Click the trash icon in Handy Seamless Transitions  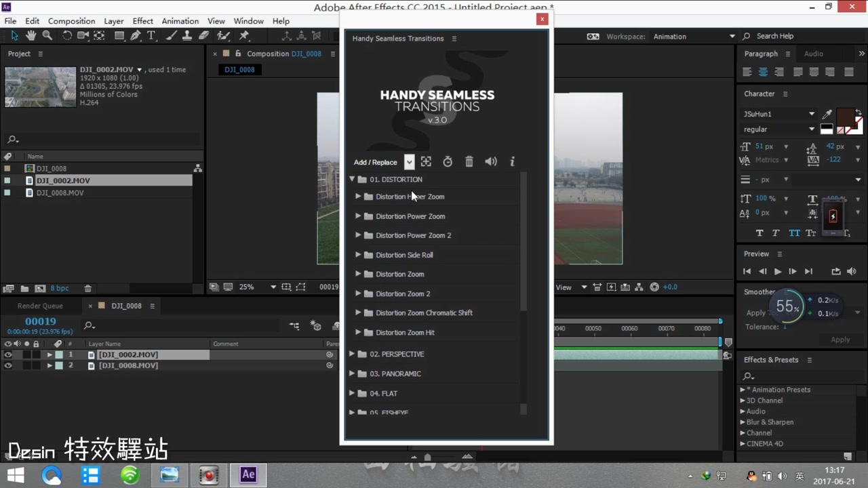(469, 161)
